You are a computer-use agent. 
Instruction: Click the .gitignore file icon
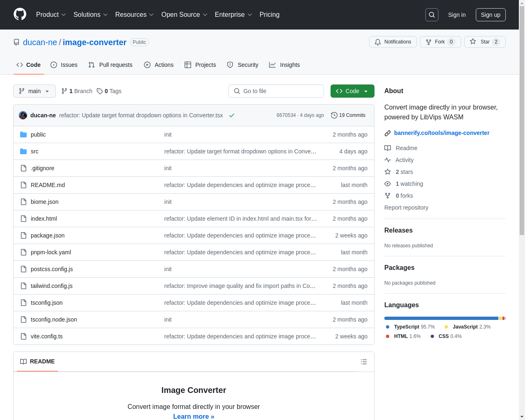(23, 168)
